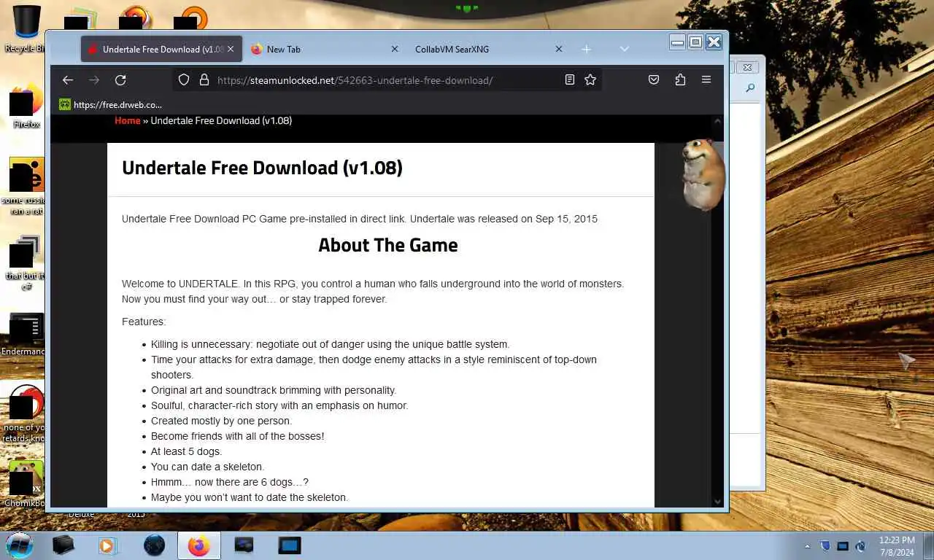Click the 'You can date a skeleton.' line
Screen dimensions: 934x560
tap(207, 467)
